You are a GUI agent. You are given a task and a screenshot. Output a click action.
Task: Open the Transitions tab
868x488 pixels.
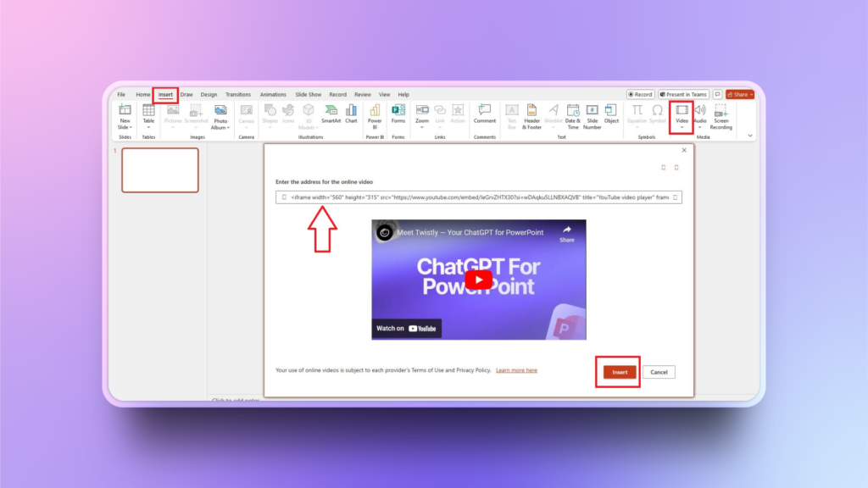point(238,95)
